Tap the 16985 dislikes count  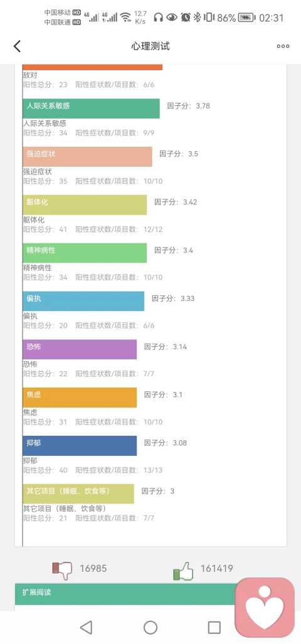coord(93,568)
